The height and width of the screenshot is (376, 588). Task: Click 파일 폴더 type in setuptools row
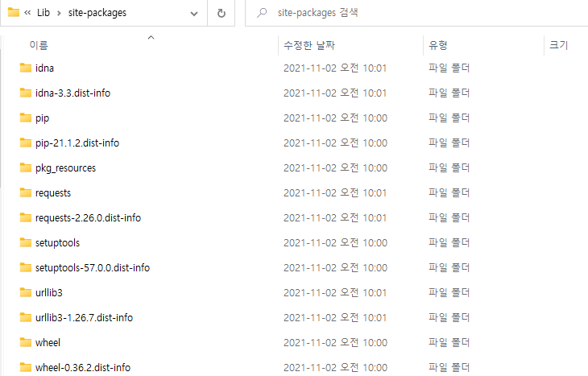[449, 243]
